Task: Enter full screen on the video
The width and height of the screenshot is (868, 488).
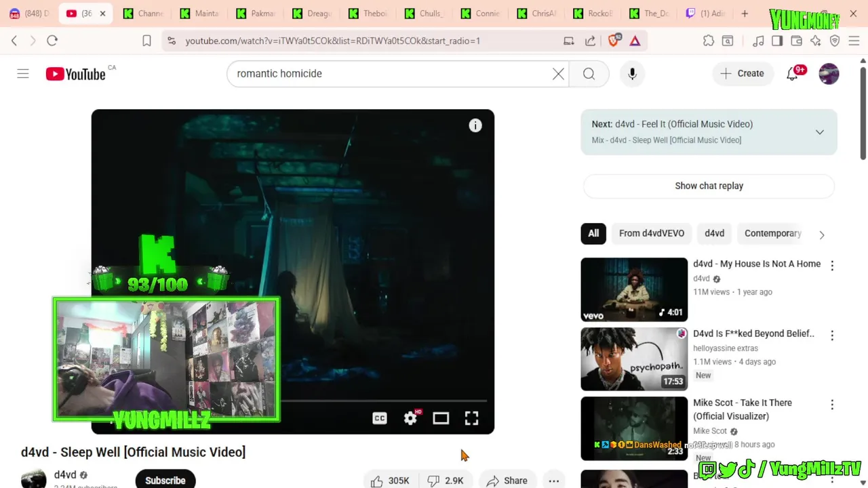Action: pos(471,418)
